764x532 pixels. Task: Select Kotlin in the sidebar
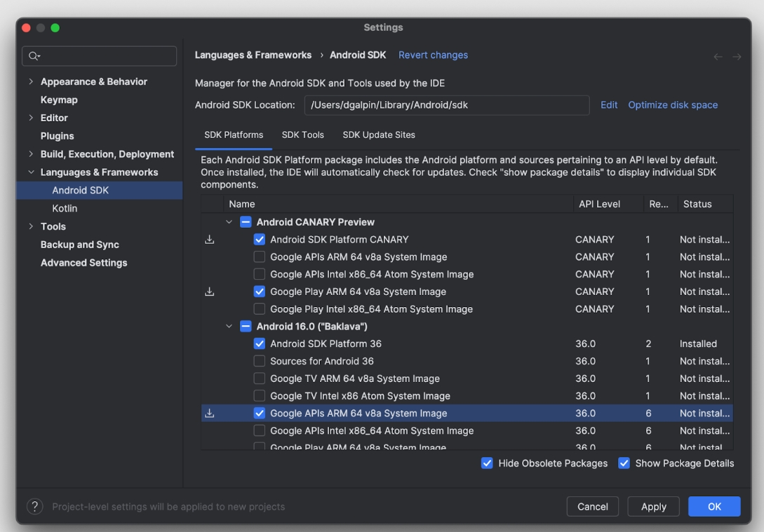click(x=65, y=208)
